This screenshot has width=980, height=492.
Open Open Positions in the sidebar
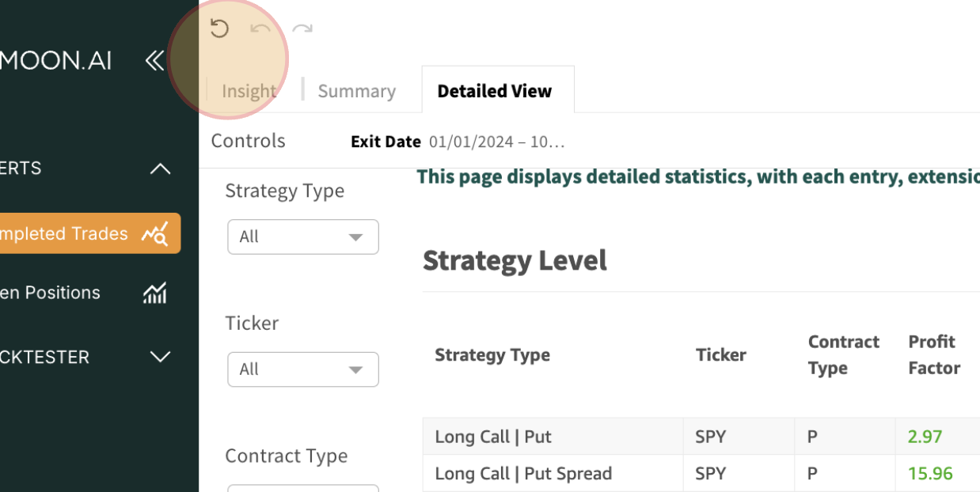(x=51, y=293)
